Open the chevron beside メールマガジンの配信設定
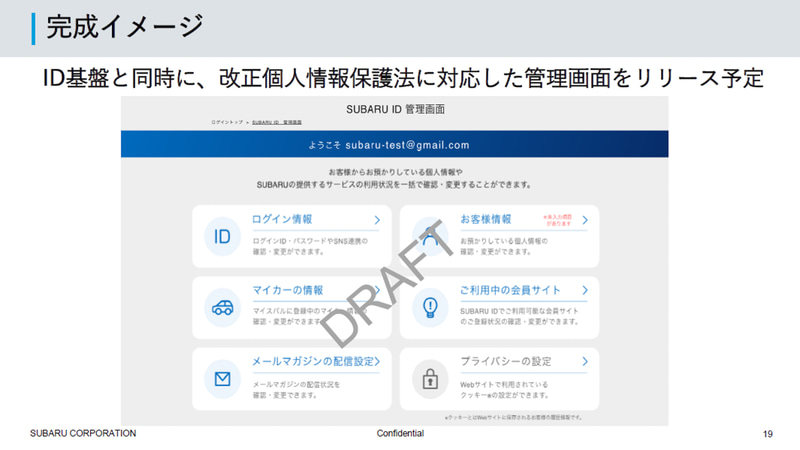The height and width of the screenshot is (450, 800). pos(377,361)
